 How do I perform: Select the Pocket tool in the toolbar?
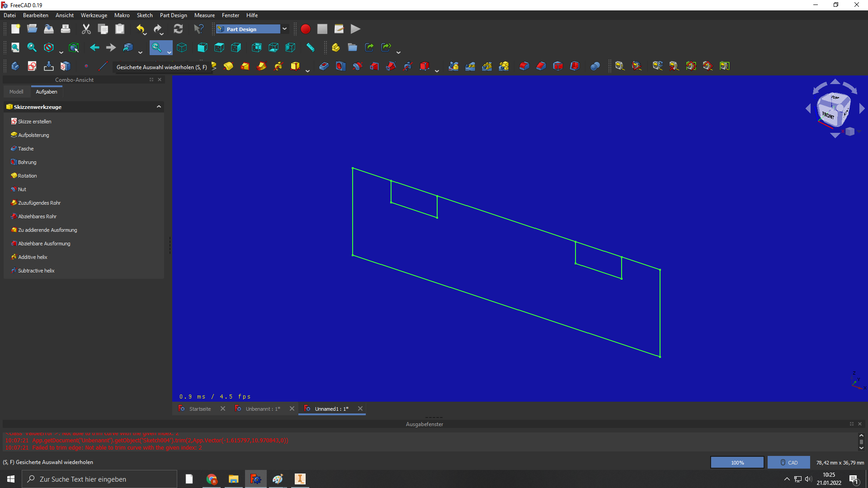pyautogui.click(x=324, y=66)
